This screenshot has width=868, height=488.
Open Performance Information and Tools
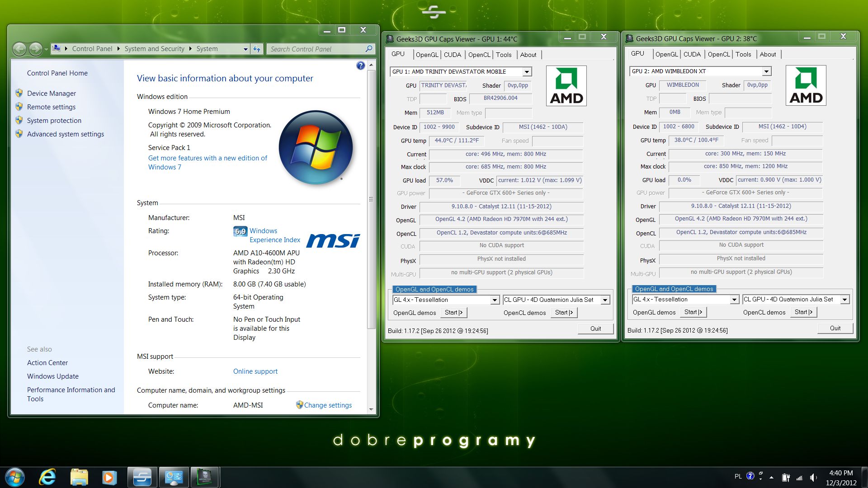coord(71,394)
